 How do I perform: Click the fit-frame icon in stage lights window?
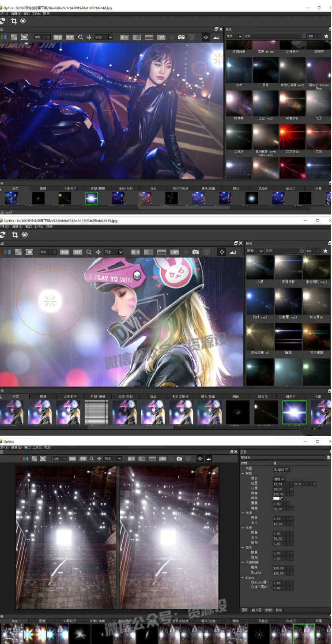click(x=43, y=459)
